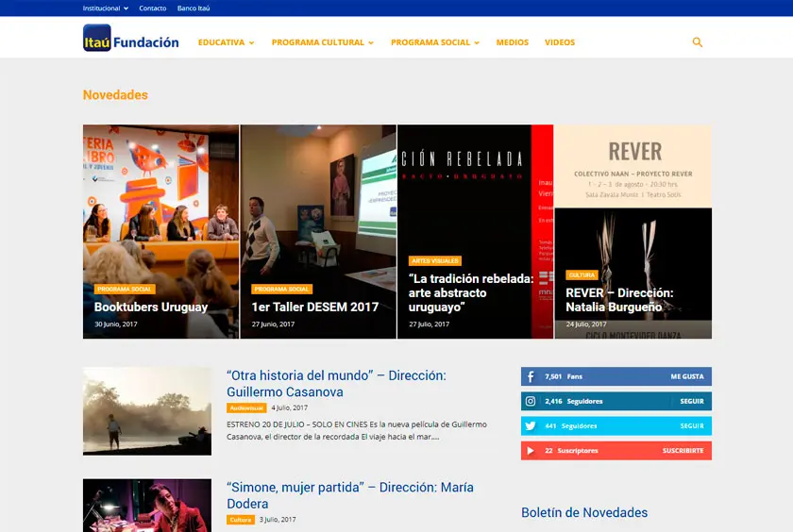Viewport: 793px width, 532px height.
Task: Click the Facebook icon in the social bar
Action: click(531, 376)
